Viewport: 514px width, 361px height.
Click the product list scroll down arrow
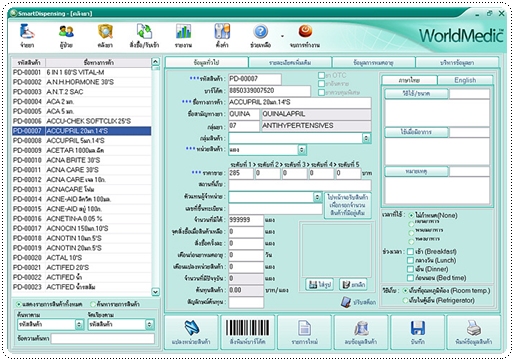(x=155, y=292)
